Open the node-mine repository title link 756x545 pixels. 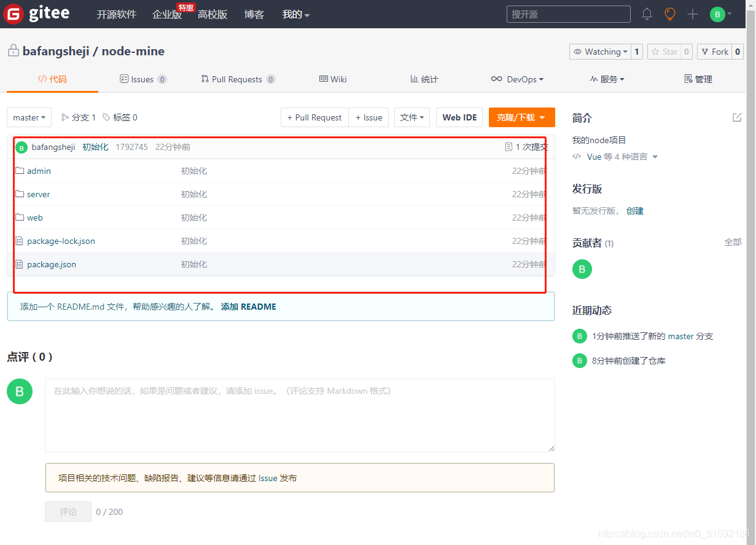tap(133, 51)
